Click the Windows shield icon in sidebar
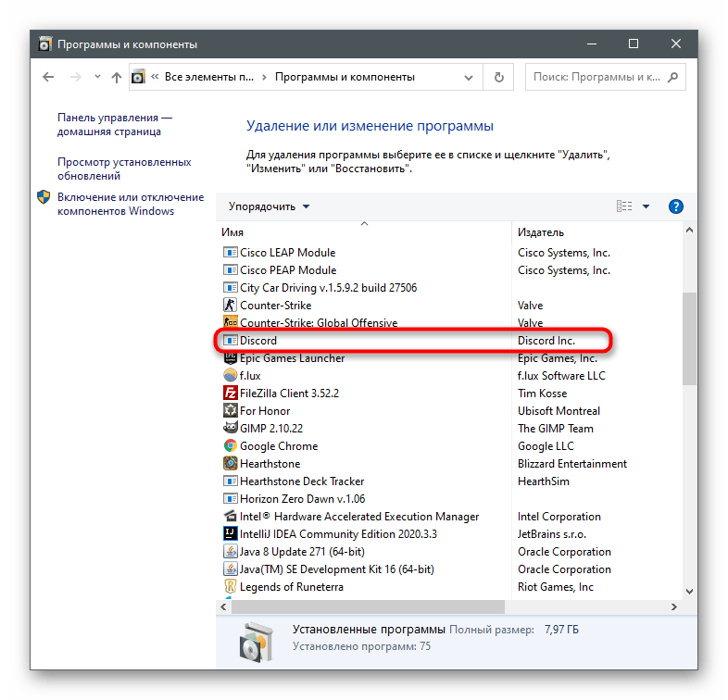The height and width of the screenshot is (700, 728). [x=44, y=197]
